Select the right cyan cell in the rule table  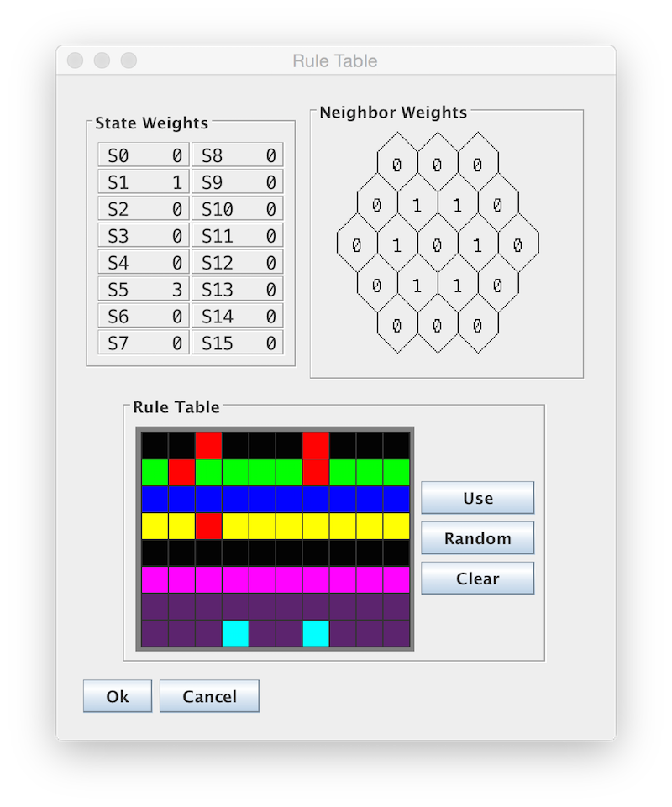coord(316,633)
